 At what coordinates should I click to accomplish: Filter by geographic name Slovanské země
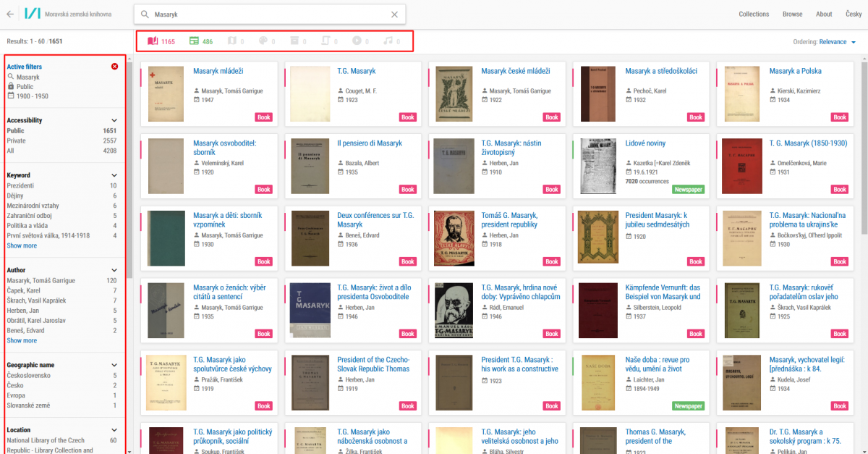(x=61, y=405)
